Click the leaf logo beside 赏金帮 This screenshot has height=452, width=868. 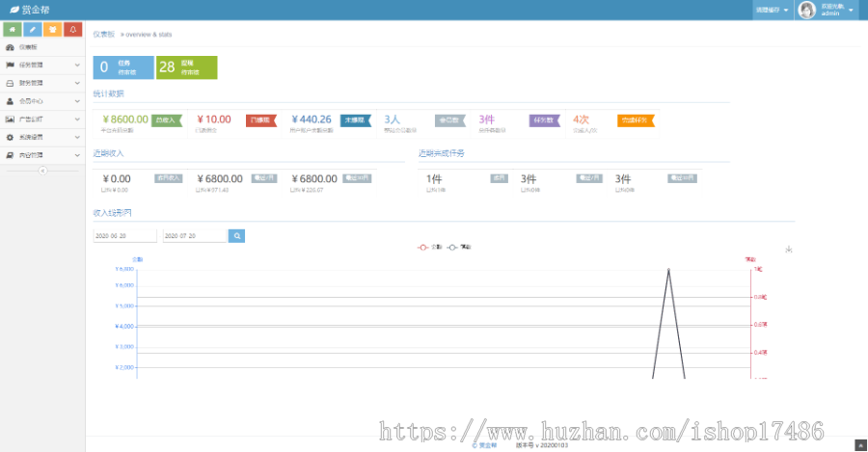[x=14, y=10]
